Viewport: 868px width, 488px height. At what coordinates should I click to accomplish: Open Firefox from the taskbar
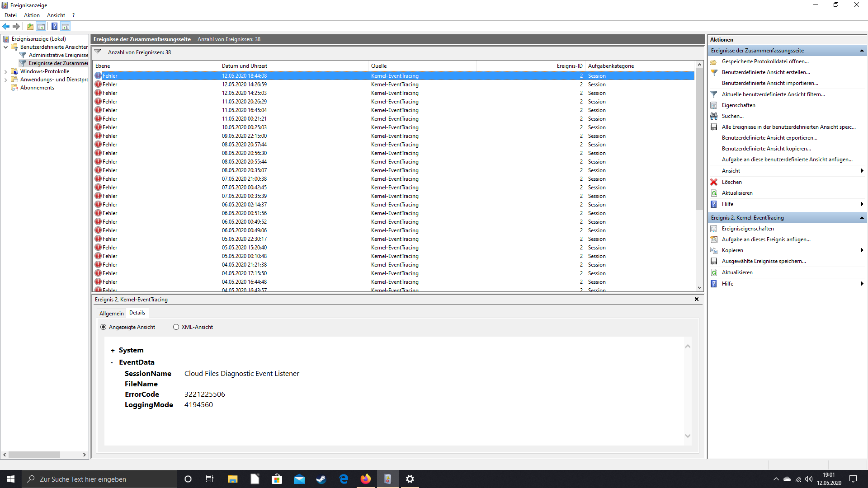(365, 479)
